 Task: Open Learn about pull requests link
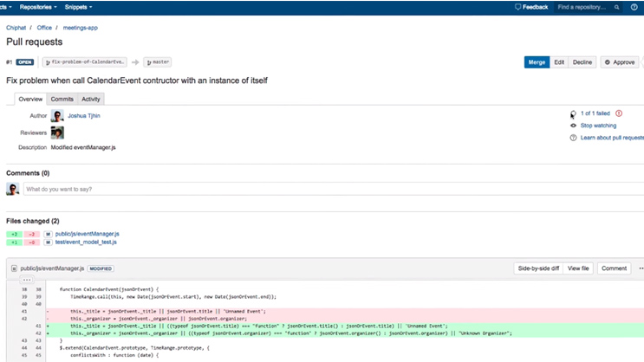(612, 138)
